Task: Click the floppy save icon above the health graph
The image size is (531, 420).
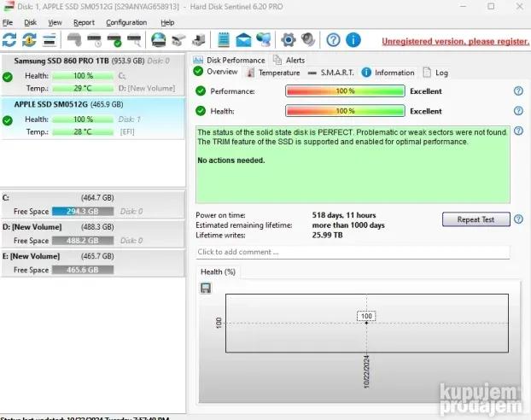Action: [206, 289]
